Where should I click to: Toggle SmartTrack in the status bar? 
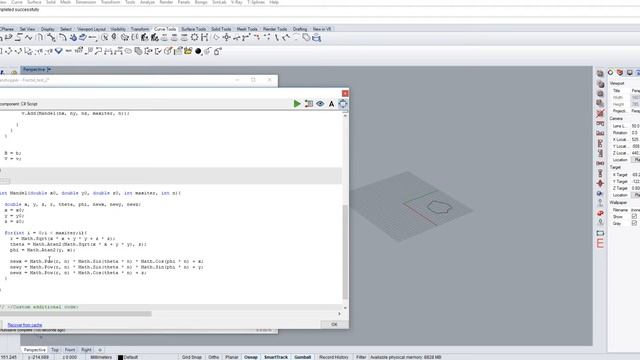(276, 357)
